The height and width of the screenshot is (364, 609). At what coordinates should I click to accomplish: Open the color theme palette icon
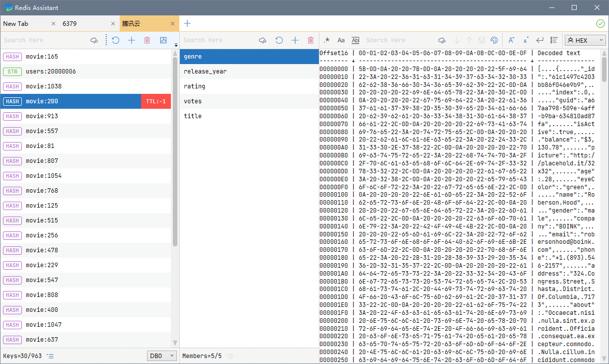[494, 40]
